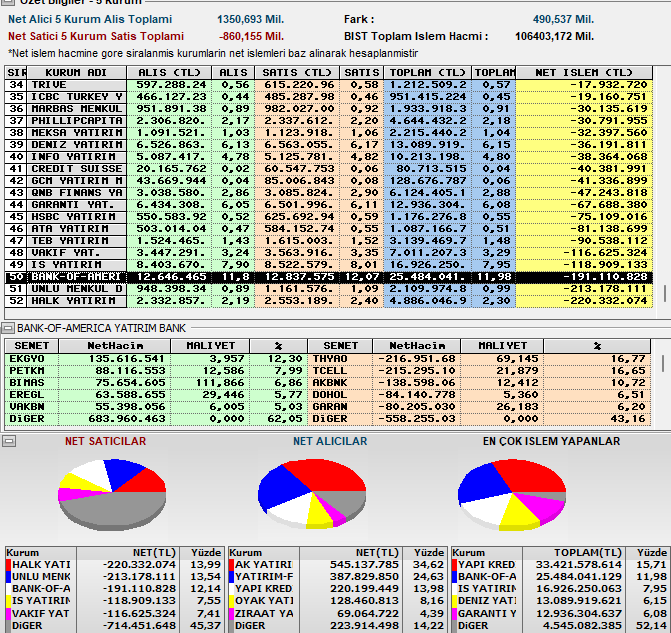This screenshot has height=633, width=671.
Task: Collapse the Özet Bilgiler section at the top
Action: point(8,2)
